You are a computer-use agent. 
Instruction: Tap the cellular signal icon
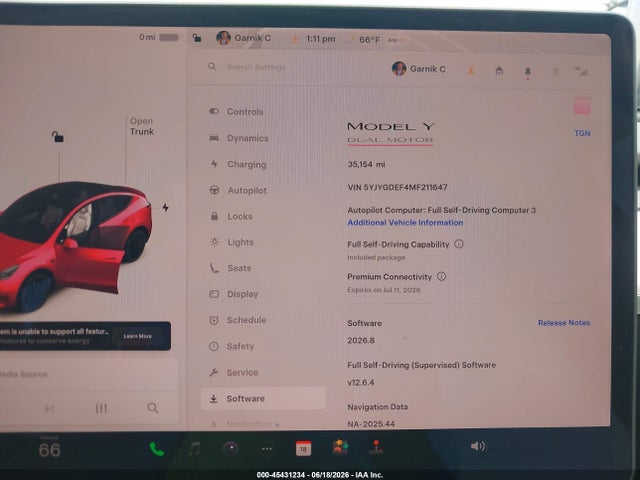coord(580,71)
